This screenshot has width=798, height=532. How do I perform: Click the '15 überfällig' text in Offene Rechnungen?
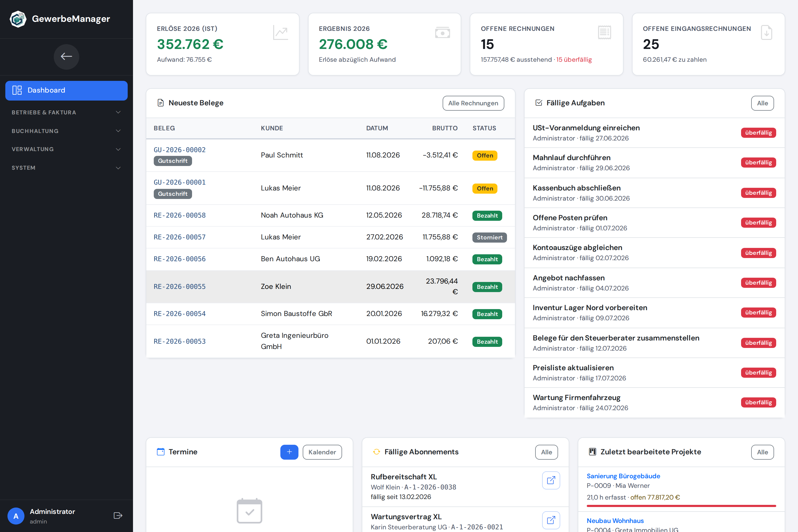tap(574, 60)
